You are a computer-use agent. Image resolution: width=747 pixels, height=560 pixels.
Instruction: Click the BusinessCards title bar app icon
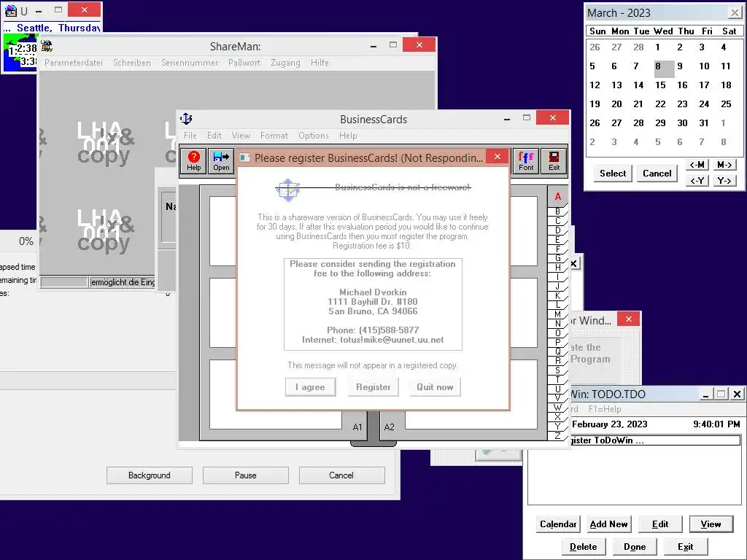[186, 119]
